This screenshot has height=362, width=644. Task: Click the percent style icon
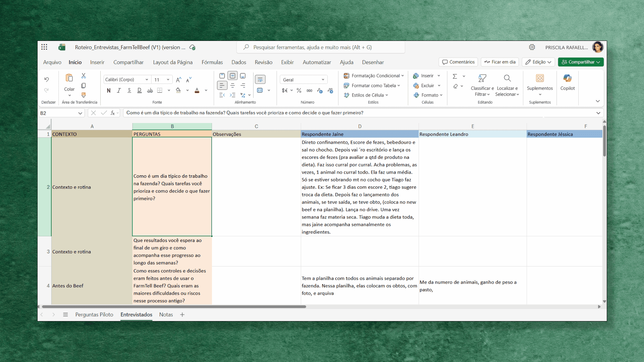point(299,90)
